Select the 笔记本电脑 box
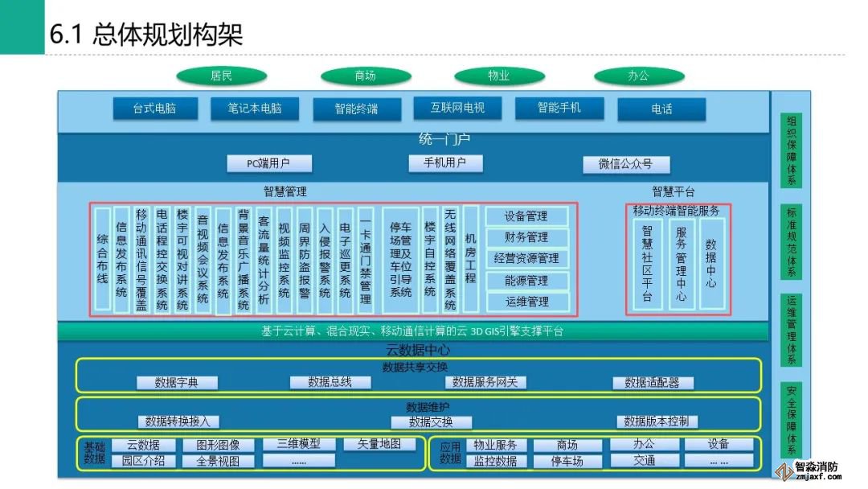This screenshot has width=868, height=489. 255,109
